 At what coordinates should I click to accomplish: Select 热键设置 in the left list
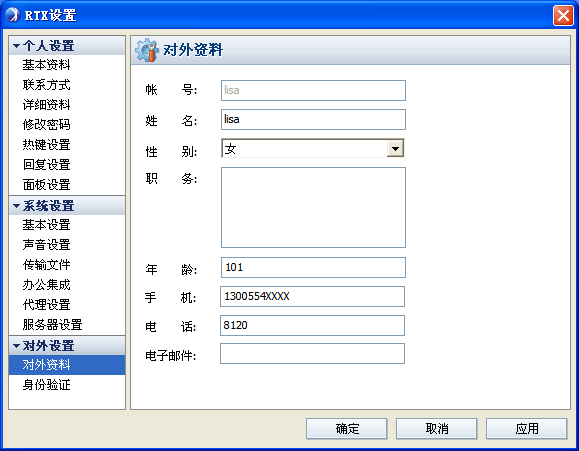click(x=46, y=145)
